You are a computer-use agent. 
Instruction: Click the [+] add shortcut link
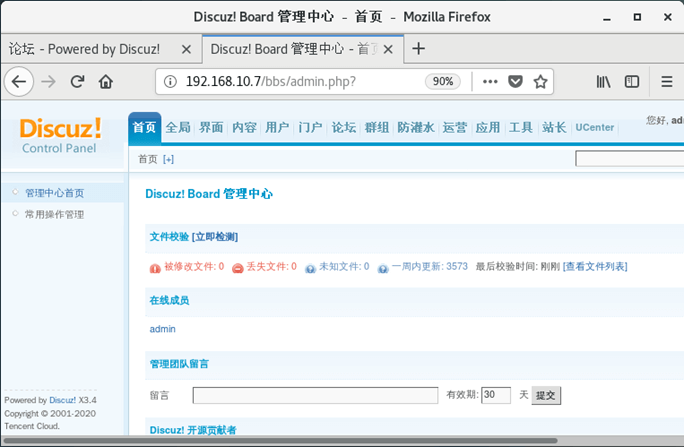[168, 160]
